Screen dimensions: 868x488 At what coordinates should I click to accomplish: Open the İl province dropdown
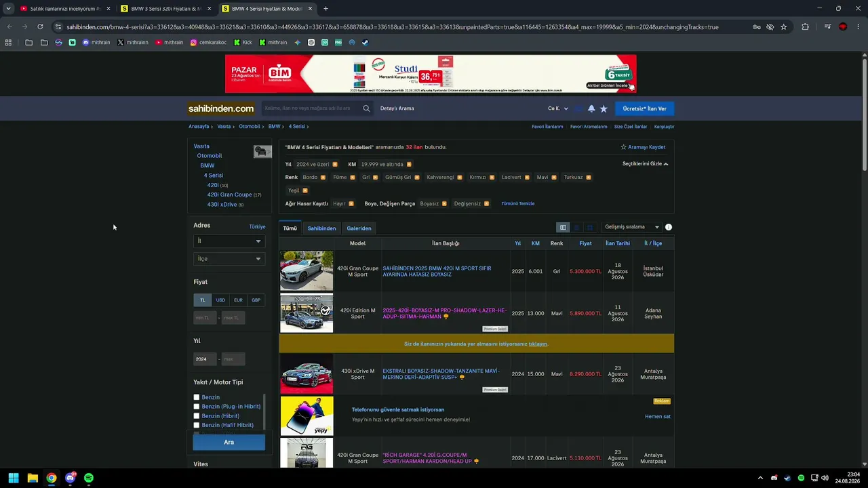tap(229, 241)
